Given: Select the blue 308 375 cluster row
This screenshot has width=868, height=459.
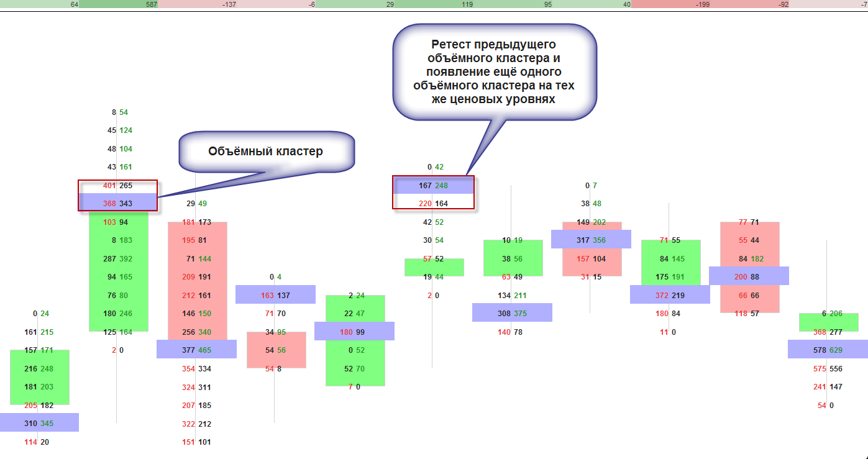Looking at the screenshot, I should [x=512, y=313].
